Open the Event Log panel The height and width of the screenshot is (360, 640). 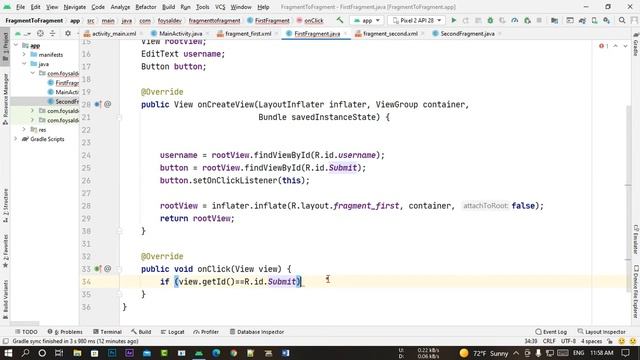pos(551,332)
